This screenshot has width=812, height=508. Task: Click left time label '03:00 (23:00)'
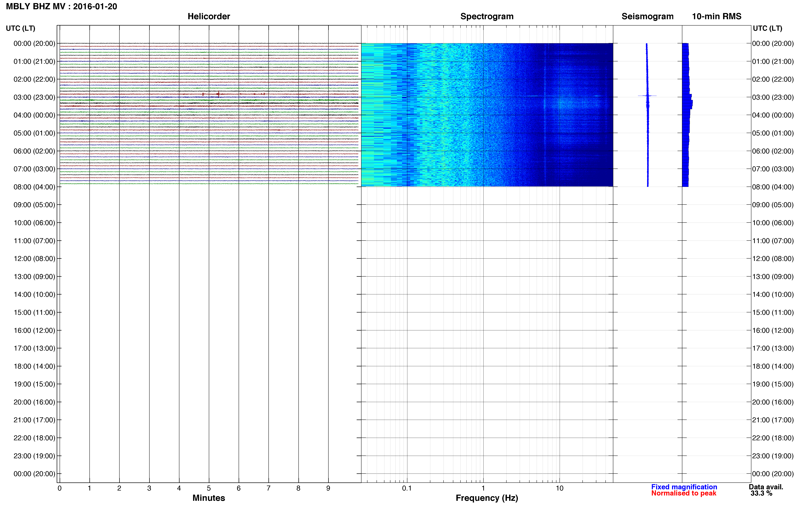[x=34, y=97]
